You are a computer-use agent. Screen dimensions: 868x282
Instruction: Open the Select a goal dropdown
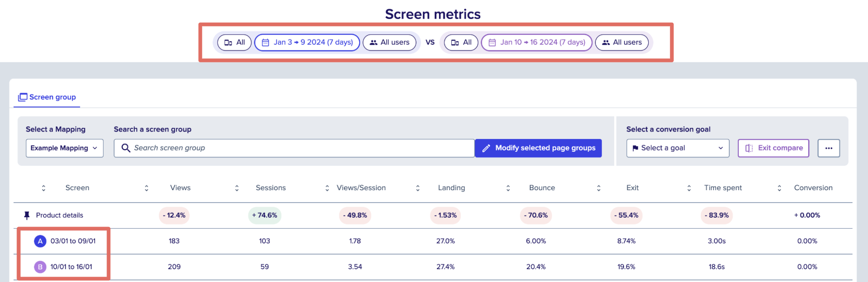[678, 148]
